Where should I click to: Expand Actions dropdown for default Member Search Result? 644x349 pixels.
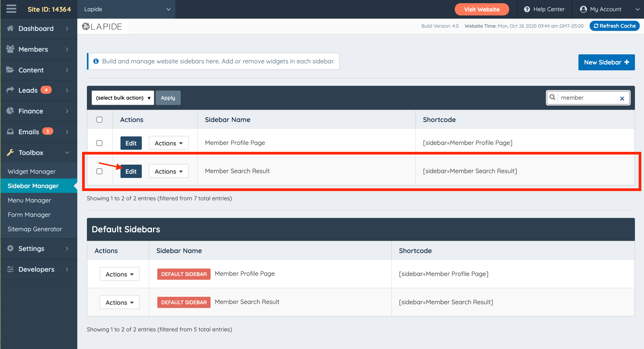click(119, 302)
